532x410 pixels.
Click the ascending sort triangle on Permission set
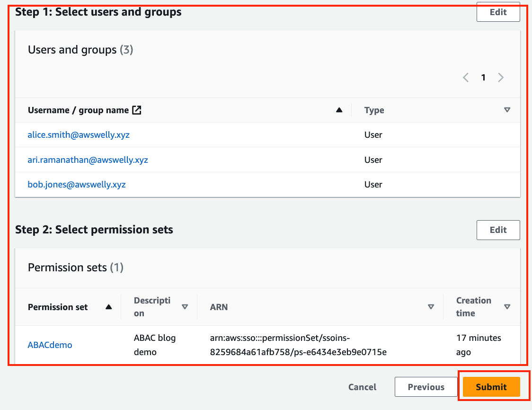108,307
